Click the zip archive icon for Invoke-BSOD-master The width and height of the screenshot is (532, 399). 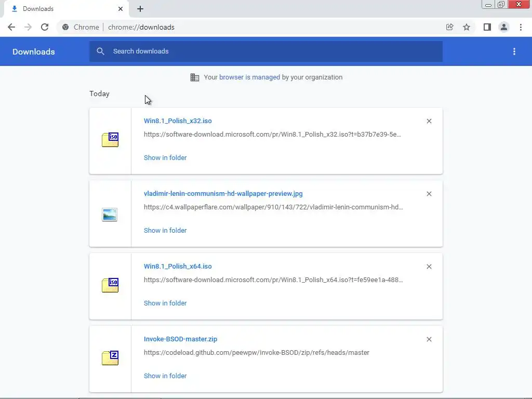pos(110,357)
